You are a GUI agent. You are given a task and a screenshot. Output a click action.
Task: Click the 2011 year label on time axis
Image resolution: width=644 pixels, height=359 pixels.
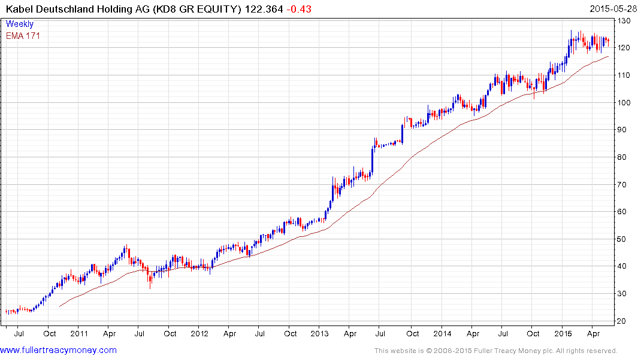click(79, 333)
